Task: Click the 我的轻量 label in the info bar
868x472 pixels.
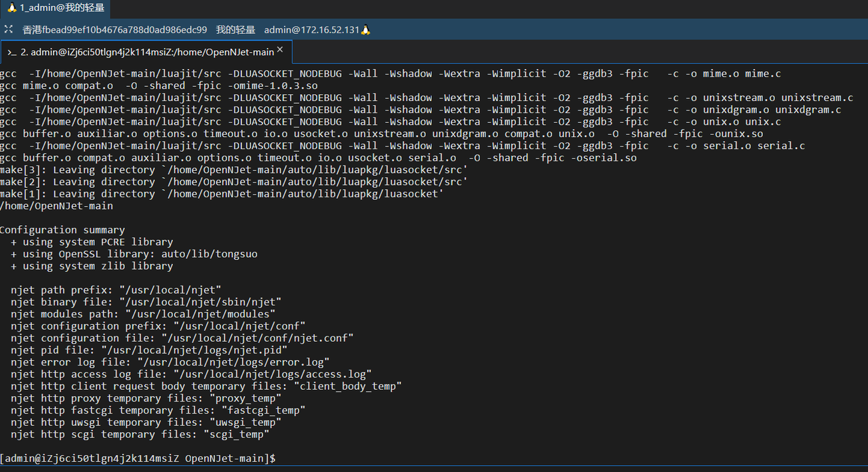Action: (x=235, y=30)
